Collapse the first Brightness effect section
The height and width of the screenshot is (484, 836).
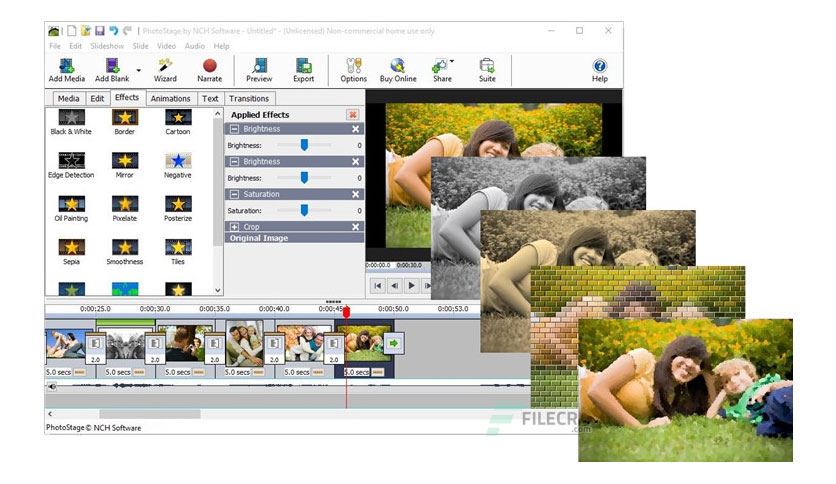tap(234, 129)
